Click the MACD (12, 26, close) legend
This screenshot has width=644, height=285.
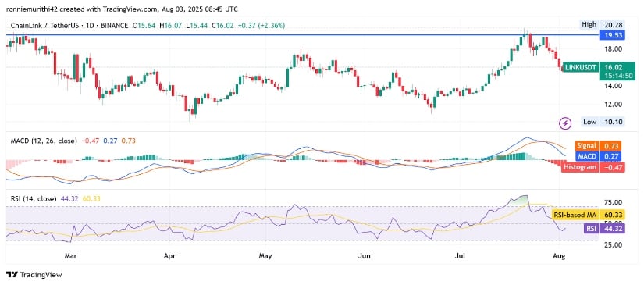click(44, 141)
